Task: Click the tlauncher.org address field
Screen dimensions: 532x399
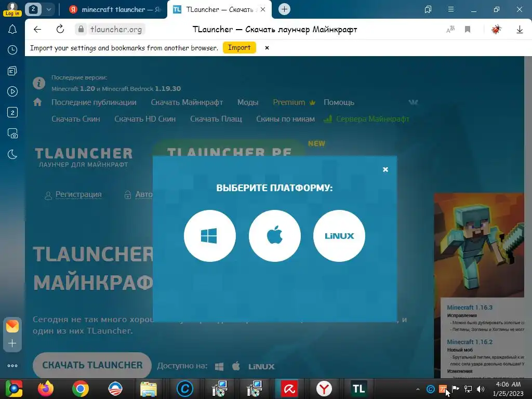Action: 116,30
